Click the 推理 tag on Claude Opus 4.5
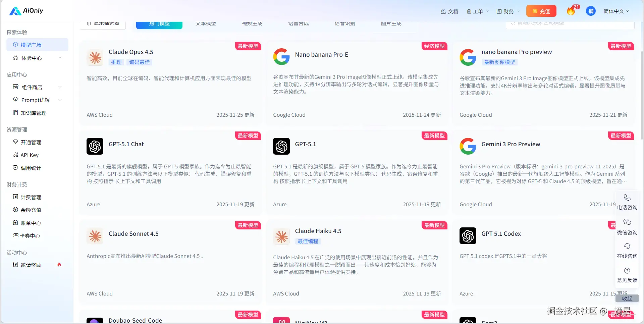Viewport: 644px width, 324px height. tap(116, 62)
